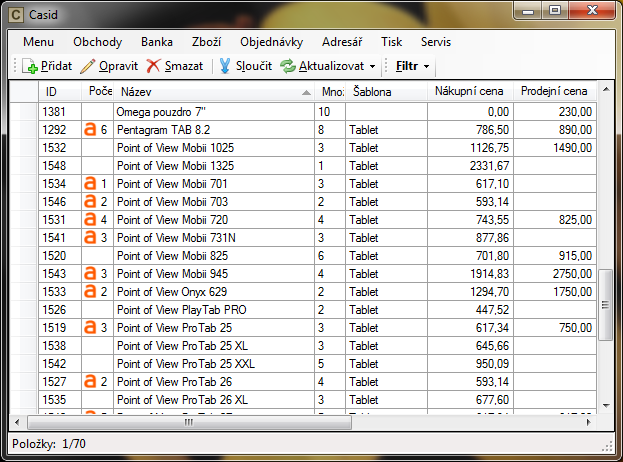
Task: Sort by the Šablona column header
Action: [x=386, y=92]
